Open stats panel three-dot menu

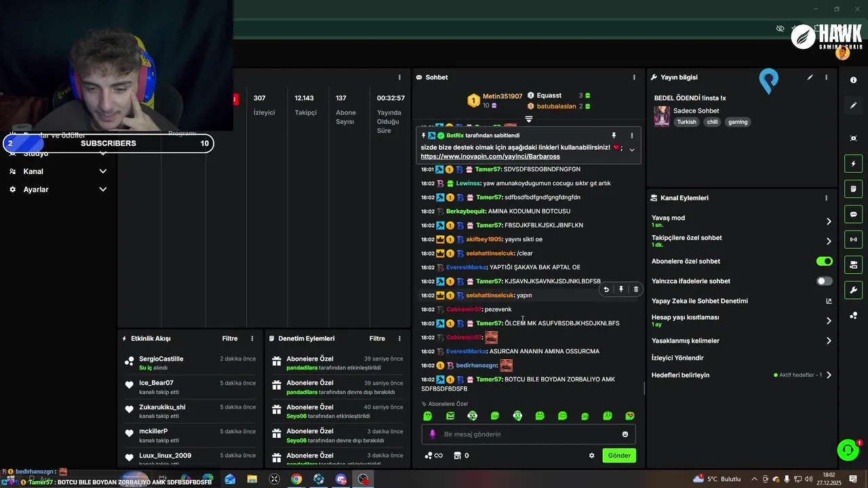click(399, 77)
